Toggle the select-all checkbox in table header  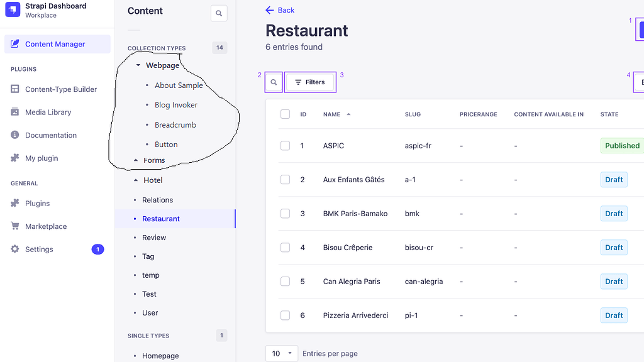[x=286, y=114]
